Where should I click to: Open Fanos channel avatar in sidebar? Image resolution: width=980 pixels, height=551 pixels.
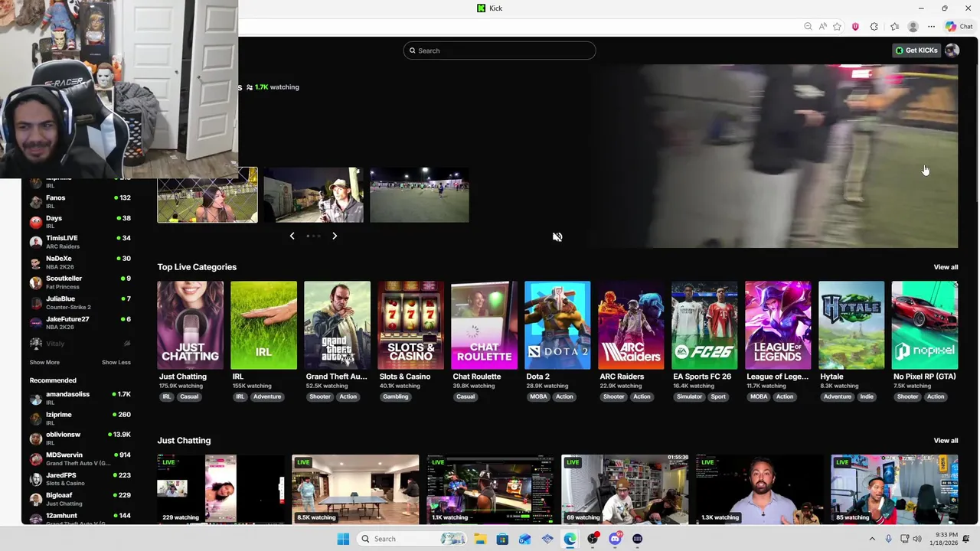pos(36,202)
